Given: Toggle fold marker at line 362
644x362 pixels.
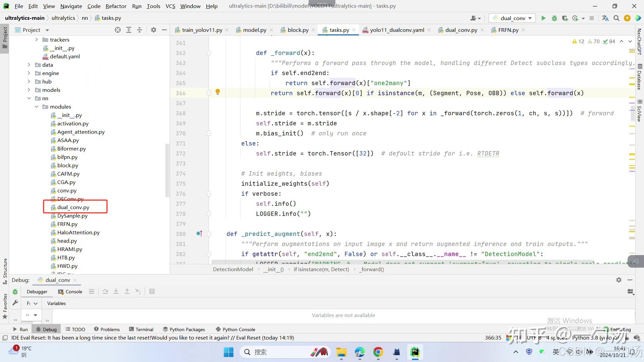Looking at the screenshot, I should point(209,53).
